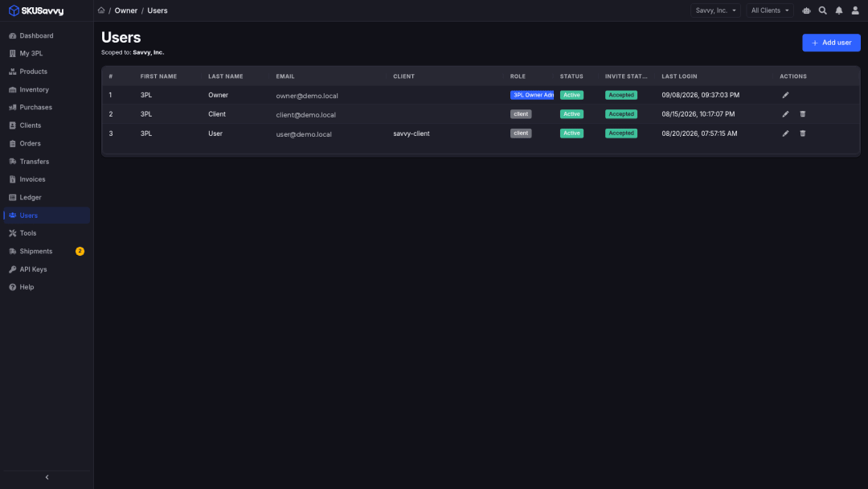Screen dimensions: 868x489
Task: Sort by the Last Login column header
Action: pyautogui.click(x=679, y=76)
